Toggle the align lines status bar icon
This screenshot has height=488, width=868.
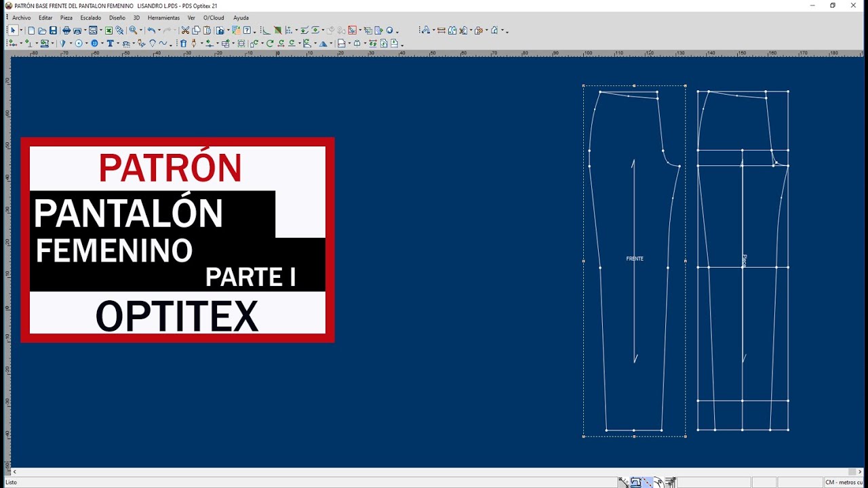671,483
